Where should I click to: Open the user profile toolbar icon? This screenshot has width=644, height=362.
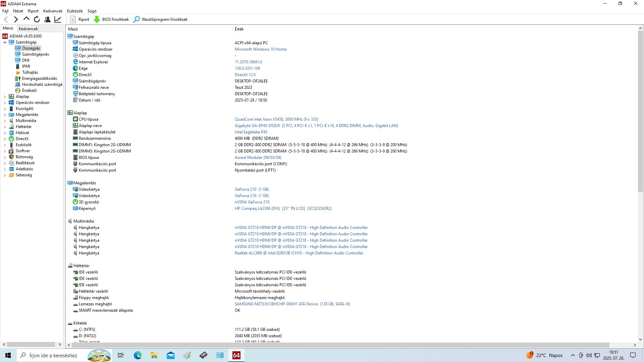click(47, 19)
